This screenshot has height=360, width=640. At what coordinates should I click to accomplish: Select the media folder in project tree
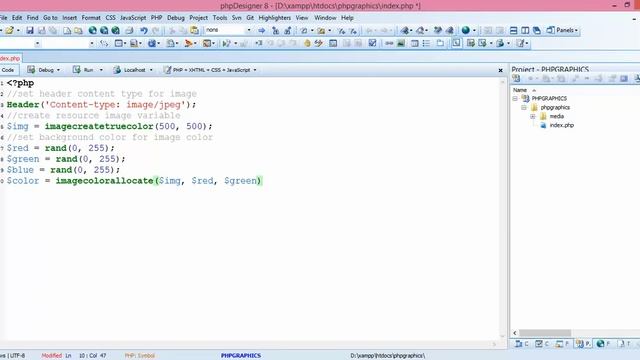tap(556, 116)
